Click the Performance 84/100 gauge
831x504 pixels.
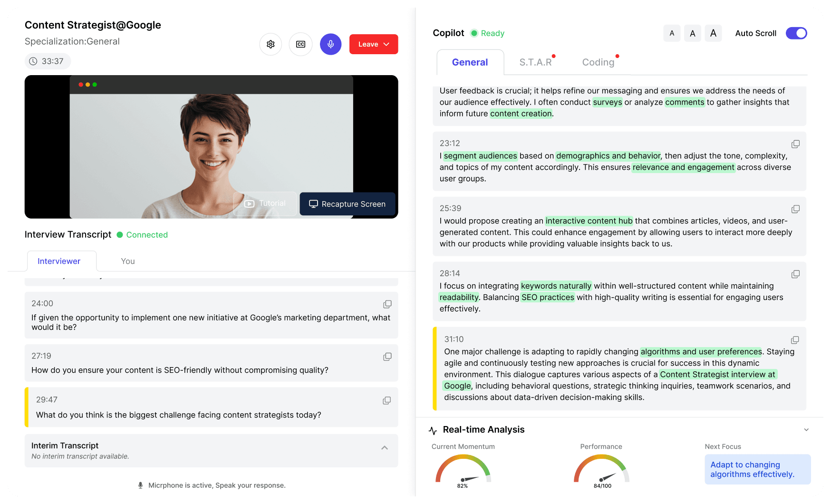tap(602, 471)
